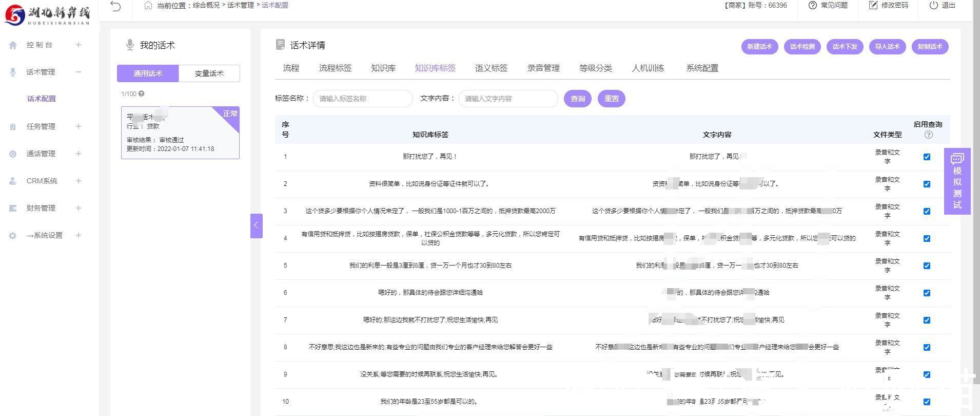Click the CRM系统 user sidebar icon

click(13, 181)
